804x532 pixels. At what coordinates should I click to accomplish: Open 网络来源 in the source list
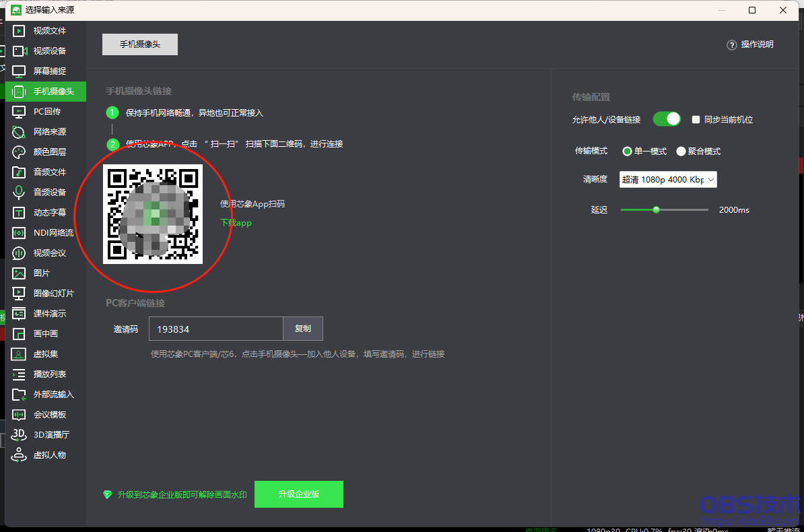[x=50, y=132]
